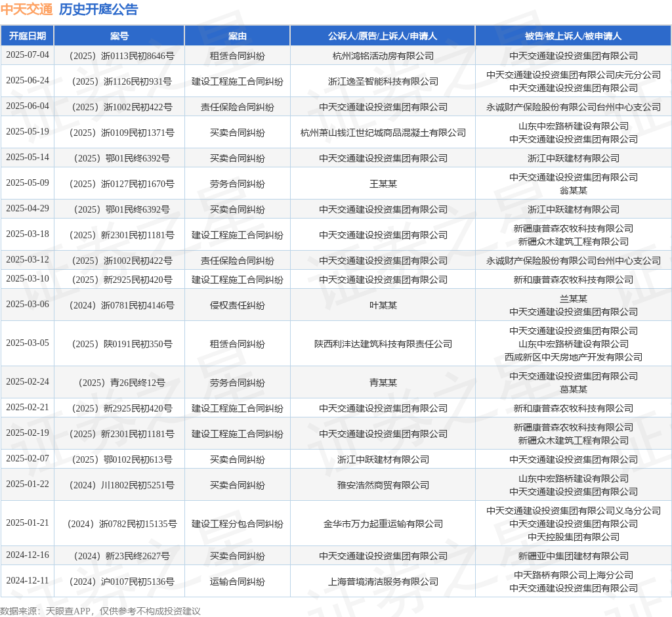Click date 2025-05-09

pyautogui.click(x=28, y=182)
